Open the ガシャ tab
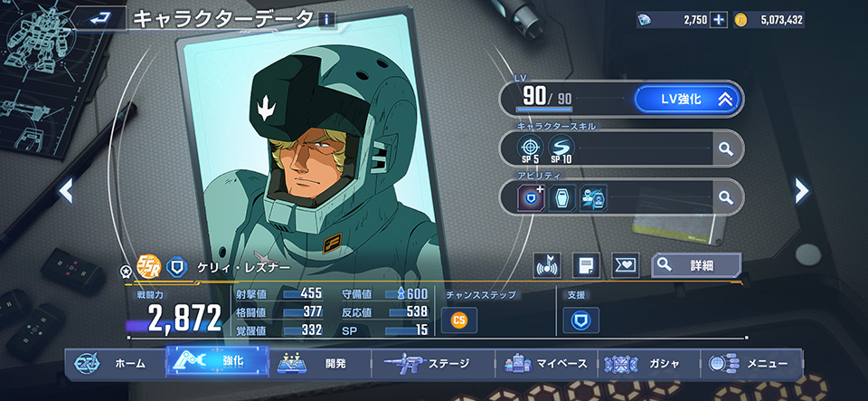This screenshot has width=868, height=401. (649, 363)
